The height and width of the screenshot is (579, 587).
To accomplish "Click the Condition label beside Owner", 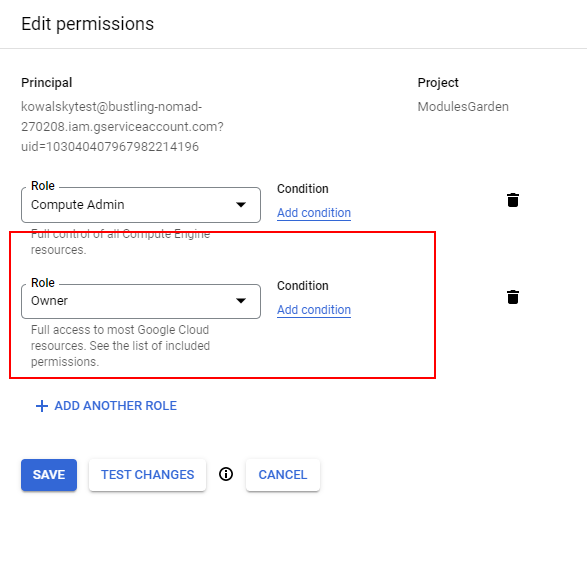I will click(x=302, y=286).
